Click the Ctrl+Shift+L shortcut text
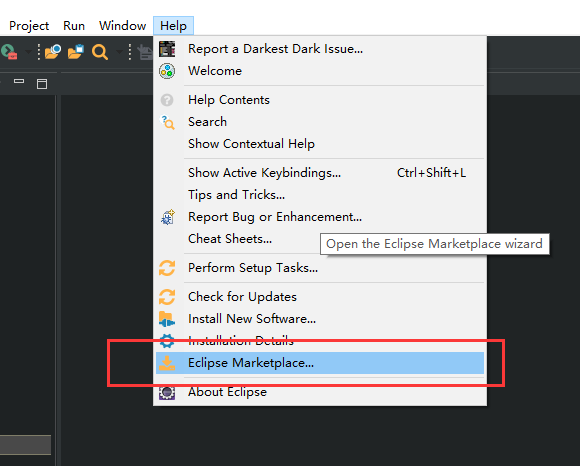This screenshot has width=580, height=466. tap(431, 173)
